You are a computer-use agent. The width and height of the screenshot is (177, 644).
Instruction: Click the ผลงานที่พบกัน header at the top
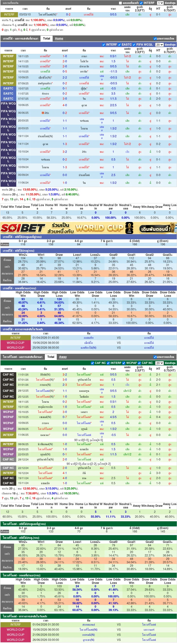[10, 3]
